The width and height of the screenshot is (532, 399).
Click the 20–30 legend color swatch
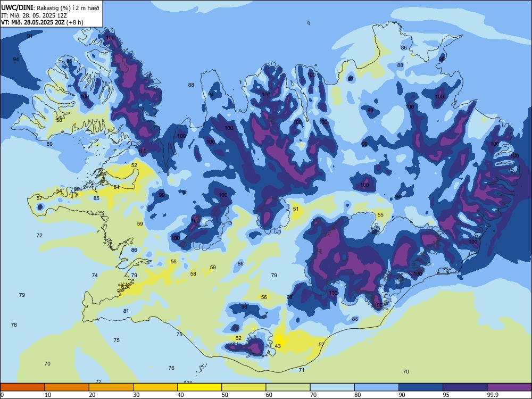tap(111, 387)
